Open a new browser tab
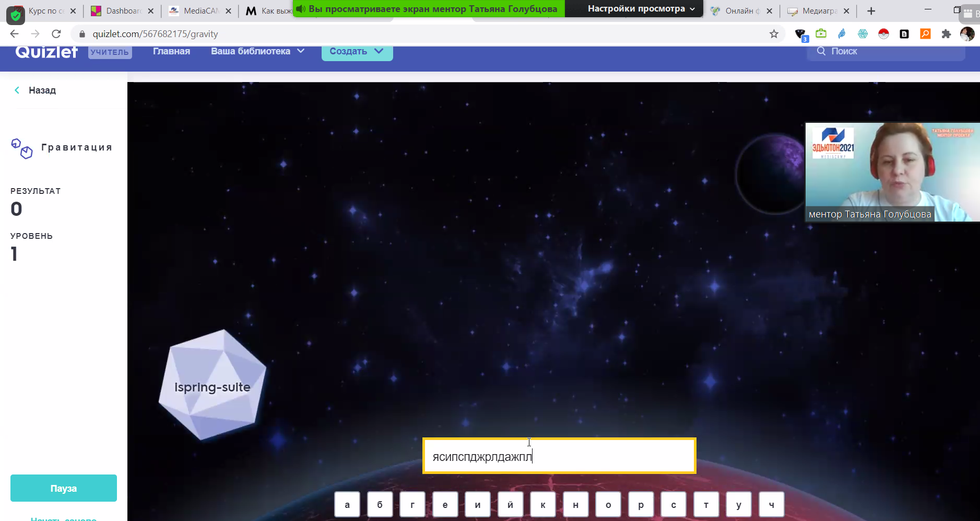 pos(871,11)
